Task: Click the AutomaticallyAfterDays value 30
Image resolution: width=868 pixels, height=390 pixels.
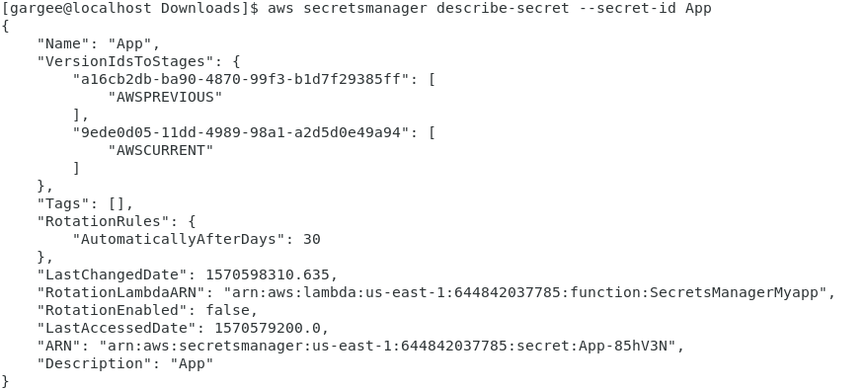Action: tap(312, 239)
